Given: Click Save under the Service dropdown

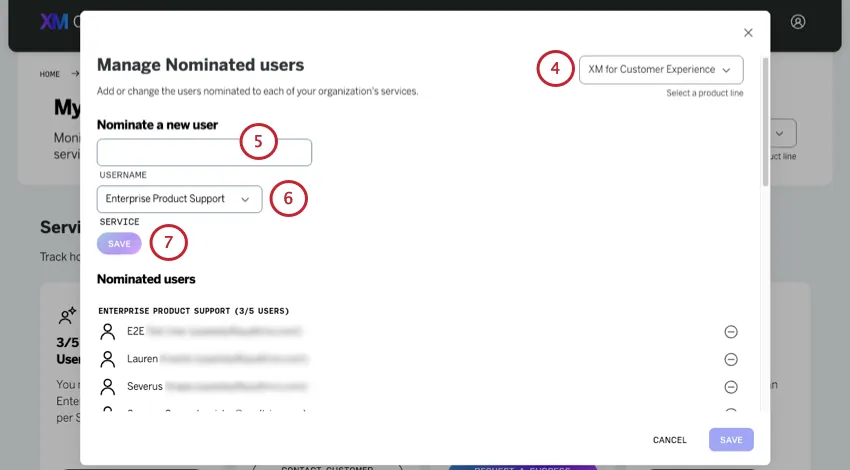Looking at the screenshot, I should [x=119, y=244].
